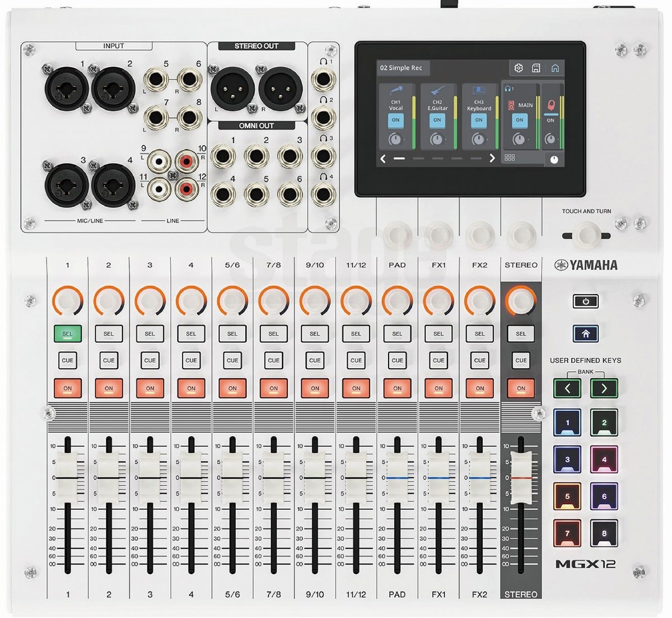Toggle the CH2 E.Guitar ON button on the touchscreen
672x618 pixels.
click(437, 120)
